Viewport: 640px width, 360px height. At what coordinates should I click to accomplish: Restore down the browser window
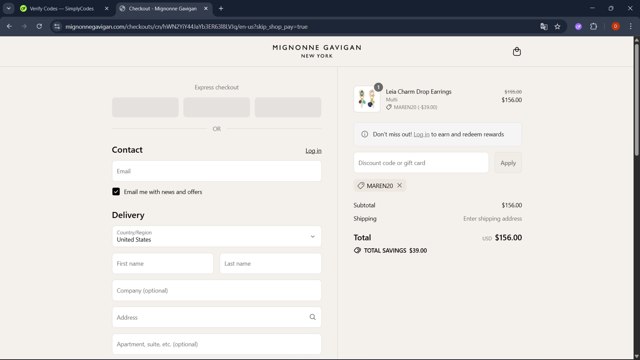point(611,8)
